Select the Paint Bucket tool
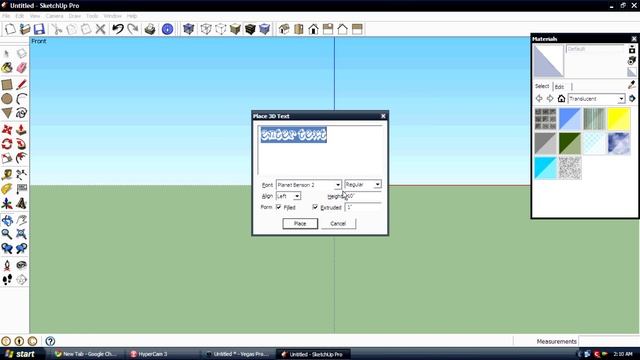Viewport: 640px width, 360px height. coord(7,68)
